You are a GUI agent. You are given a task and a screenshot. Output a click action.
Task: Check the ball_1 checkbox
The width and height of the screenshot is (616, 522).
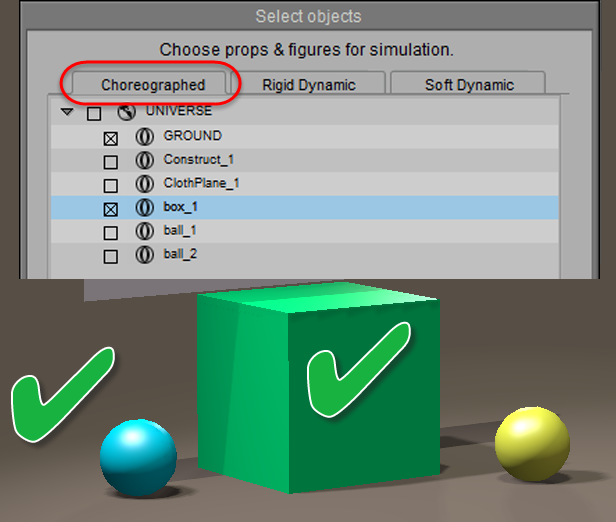(110, 233)
